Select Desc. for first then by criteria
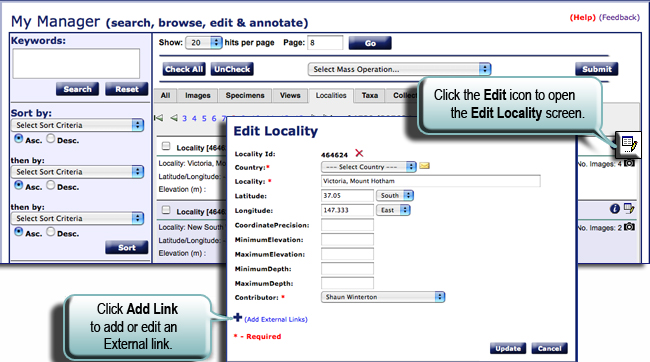Image resolution: width=650 pixels, height=362 pixels. (51, 185)
